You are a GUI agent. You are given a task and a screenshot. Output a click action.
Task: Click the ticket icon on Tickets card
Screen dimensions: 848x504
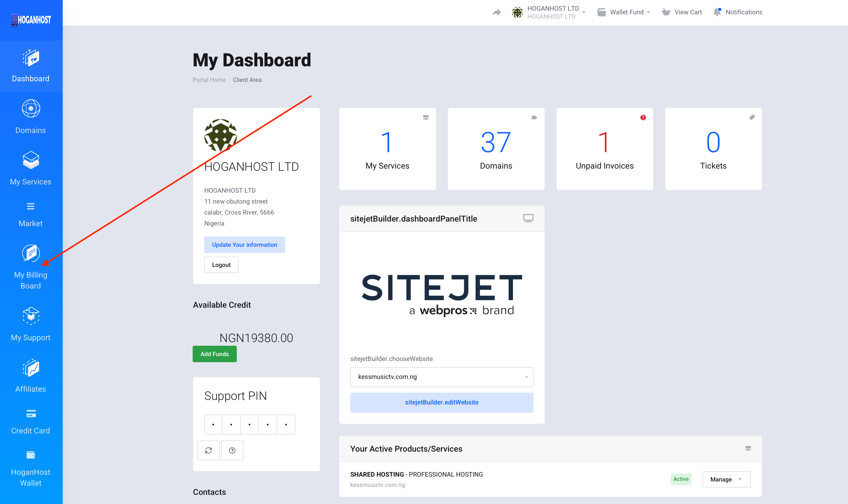(x=752, y=117)
